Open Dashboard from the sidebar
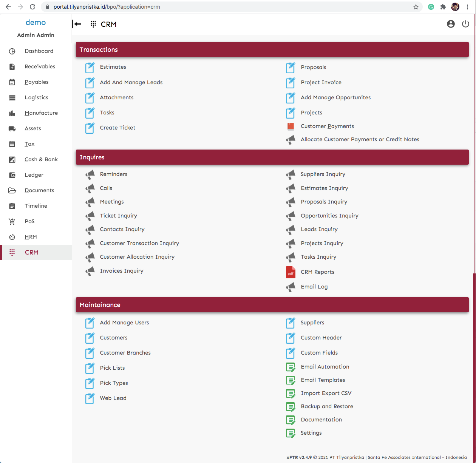476x463 pixels. tap(39, 51)
